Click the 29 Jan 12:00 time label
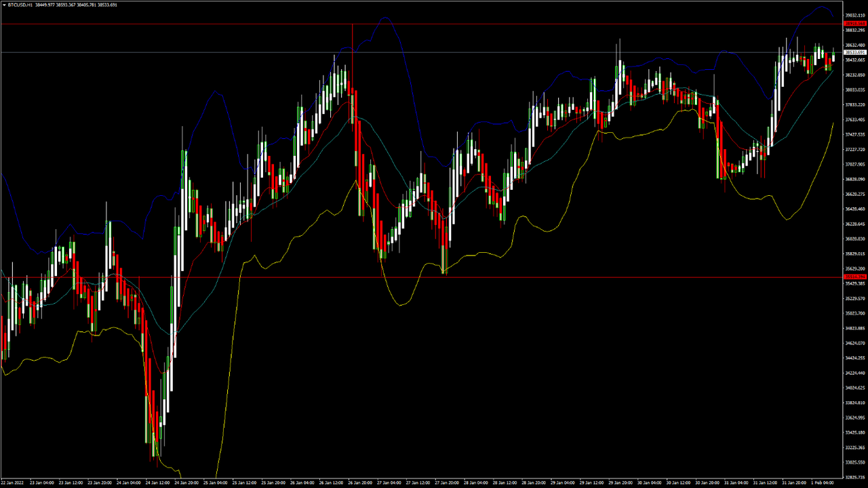The image size is (868, 488). pyautogui.click(x=591, y=483)
